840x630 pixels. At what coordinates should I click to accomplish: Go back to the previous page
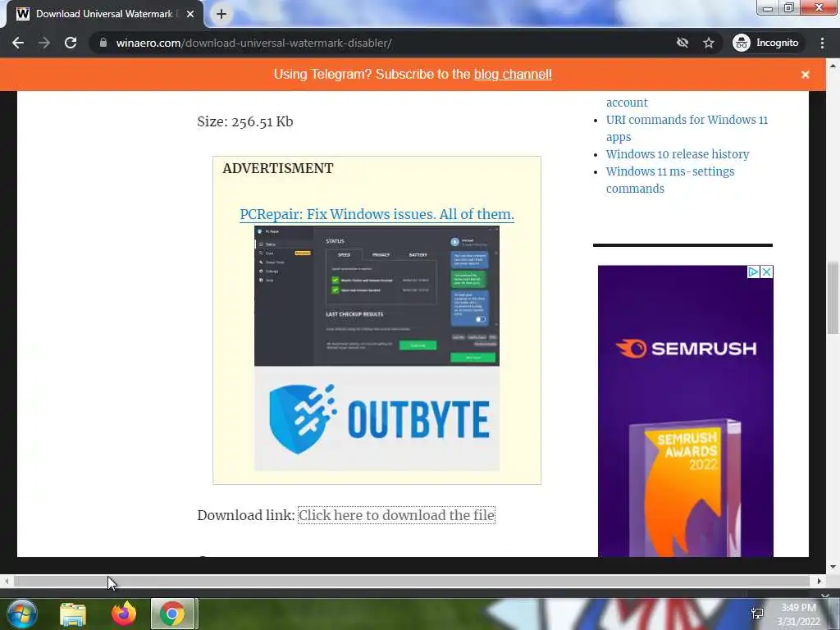18,43
